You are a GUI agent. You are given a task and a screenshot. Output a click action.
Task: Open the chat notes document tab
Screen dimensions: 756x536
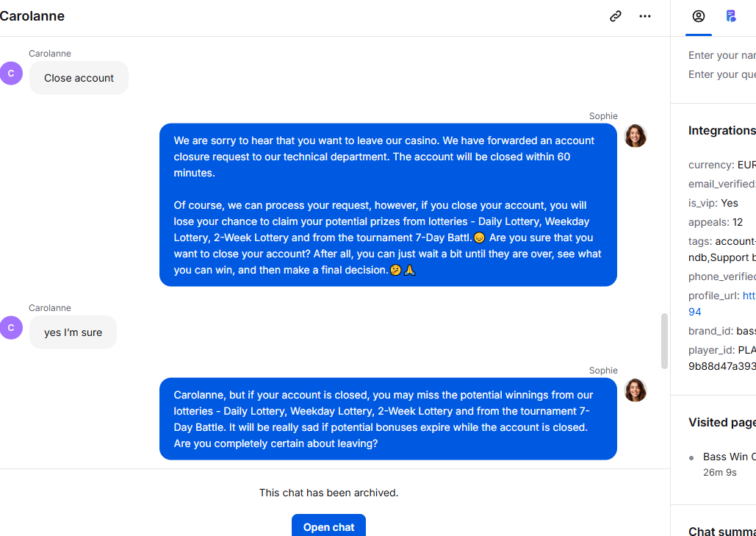[731, 16]
